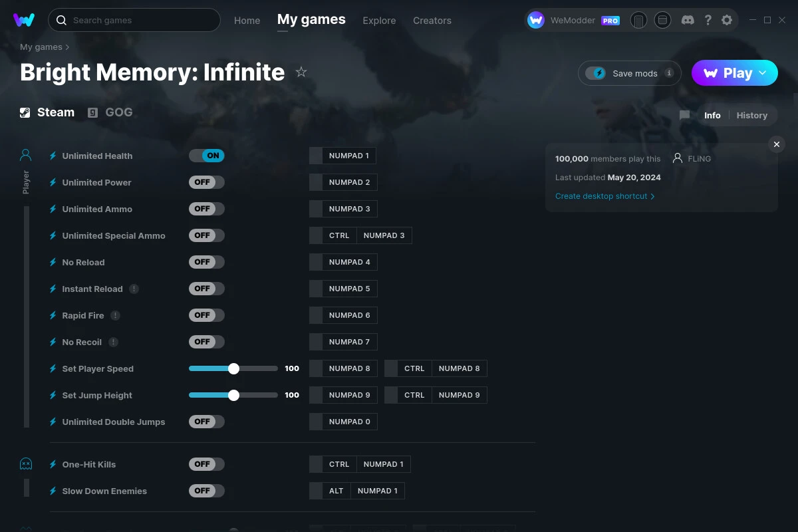Open the Explore page

tap(379, 21)
